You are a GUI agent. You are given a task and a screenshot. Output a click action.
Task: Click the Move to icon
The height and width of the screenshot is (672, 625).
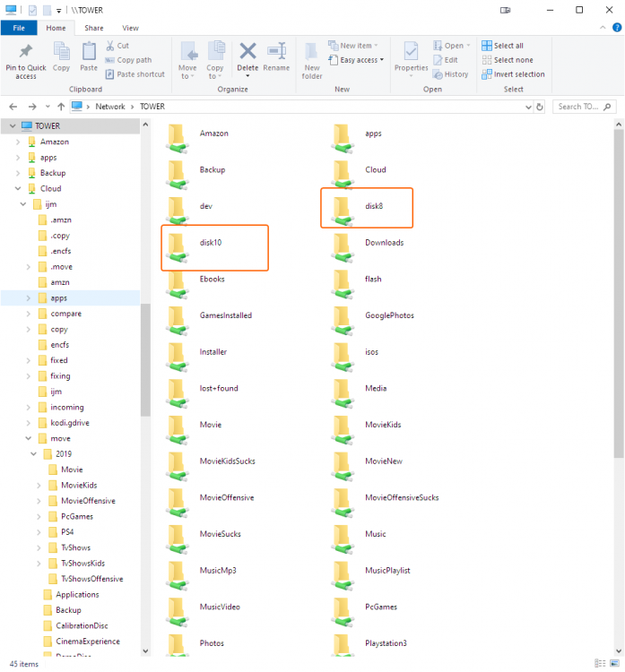tap(188, 51)
